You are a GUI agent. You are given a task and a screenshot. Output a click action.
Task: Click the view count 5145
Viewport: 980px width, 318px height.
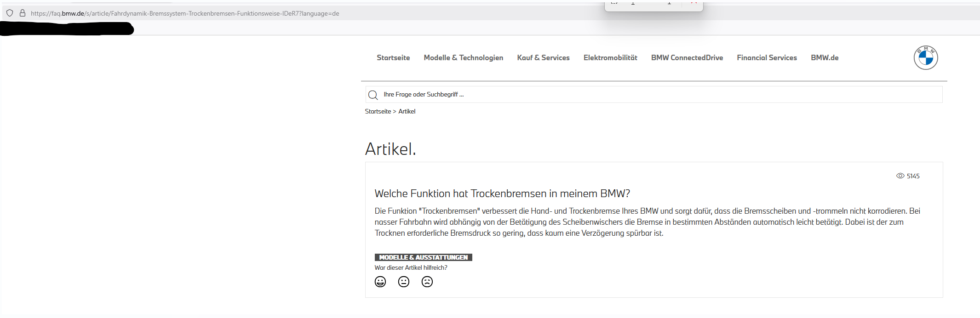(x=913, y=176)
